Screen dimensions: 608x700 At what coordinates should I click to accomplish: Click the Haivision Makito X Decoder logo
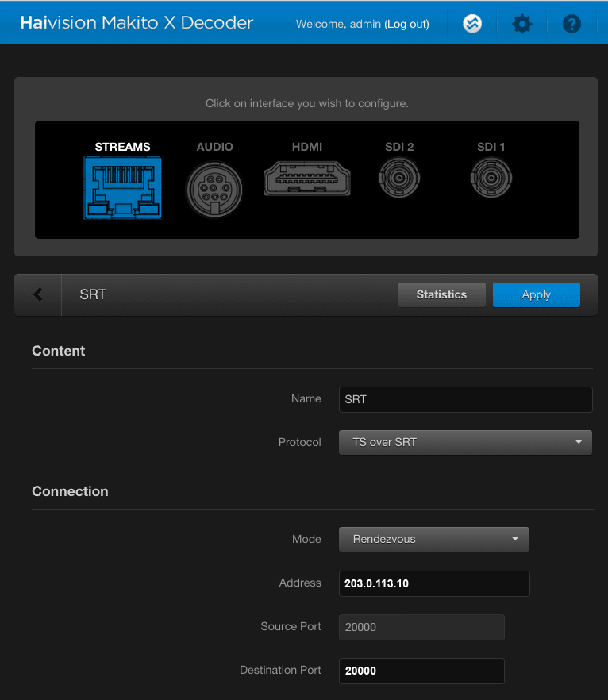click(137, 23)
